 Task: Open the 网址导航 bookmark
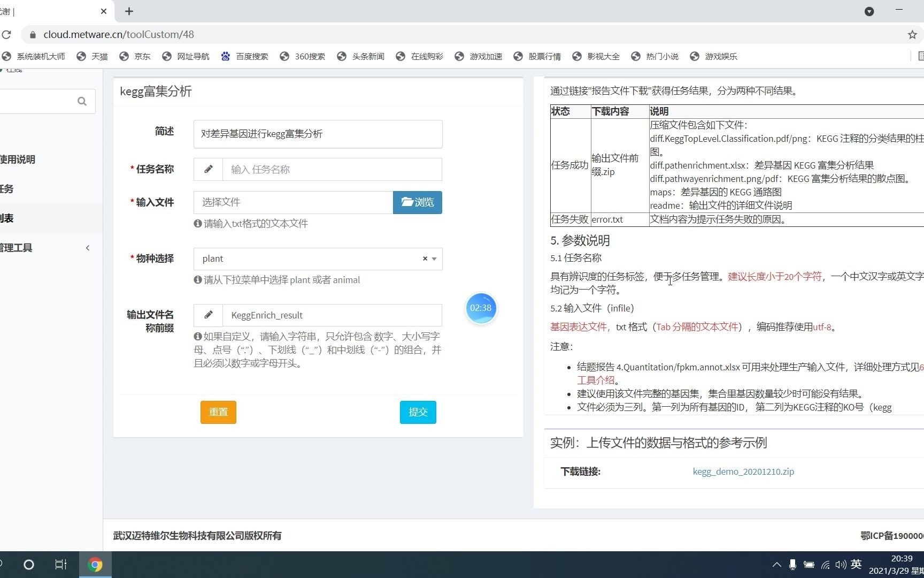click(186, 56)
